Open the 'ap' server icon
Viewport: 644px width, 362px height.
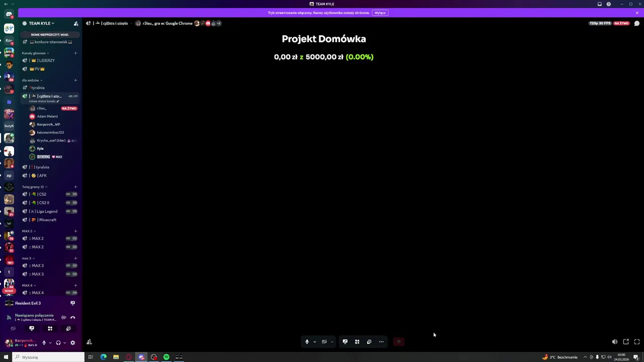9,175
